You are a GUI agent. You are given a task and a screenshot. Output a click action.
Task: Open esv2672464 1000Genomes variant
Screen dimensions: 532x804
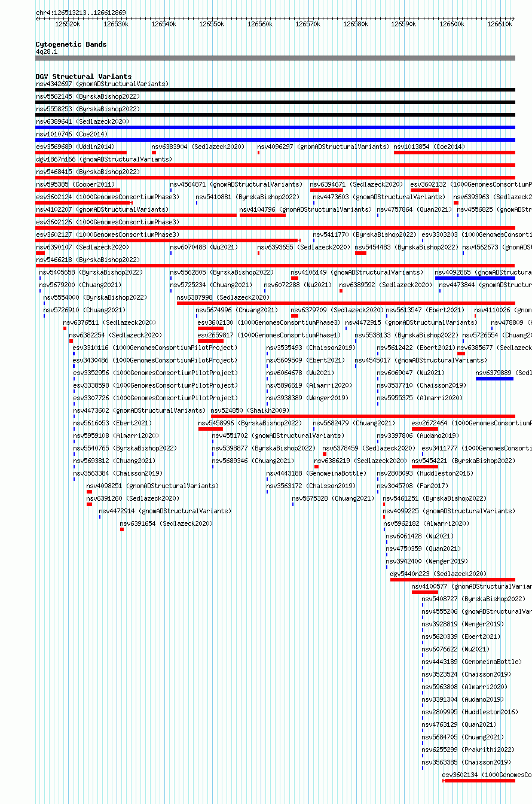[x=472, y=423]
